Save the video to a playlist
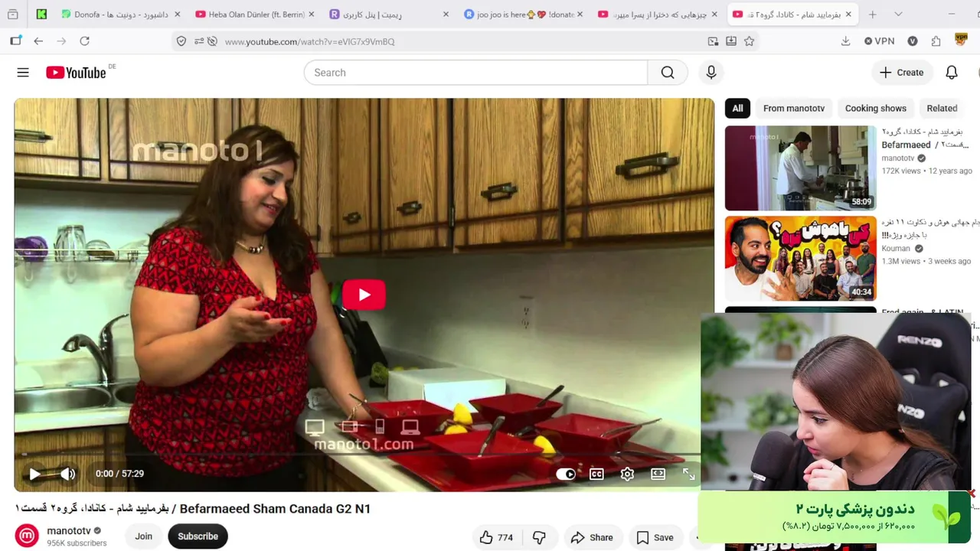 click(655, 537)
